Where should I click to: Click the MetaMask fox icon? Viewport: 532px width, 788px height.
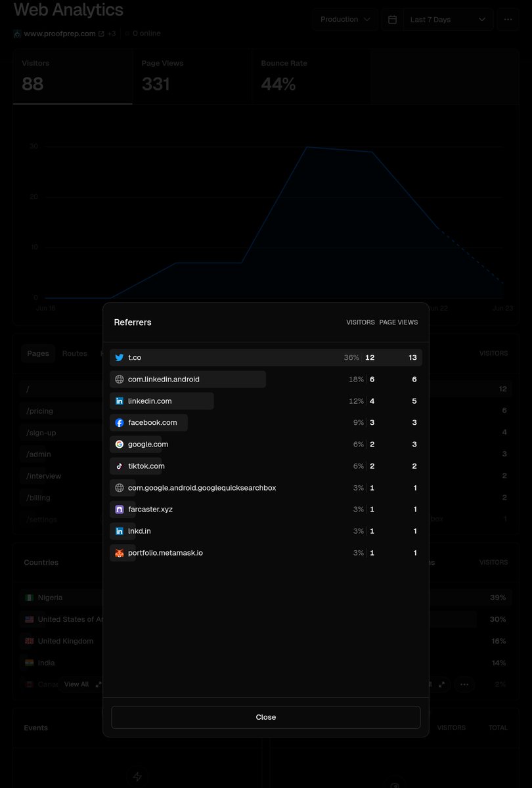119,553
